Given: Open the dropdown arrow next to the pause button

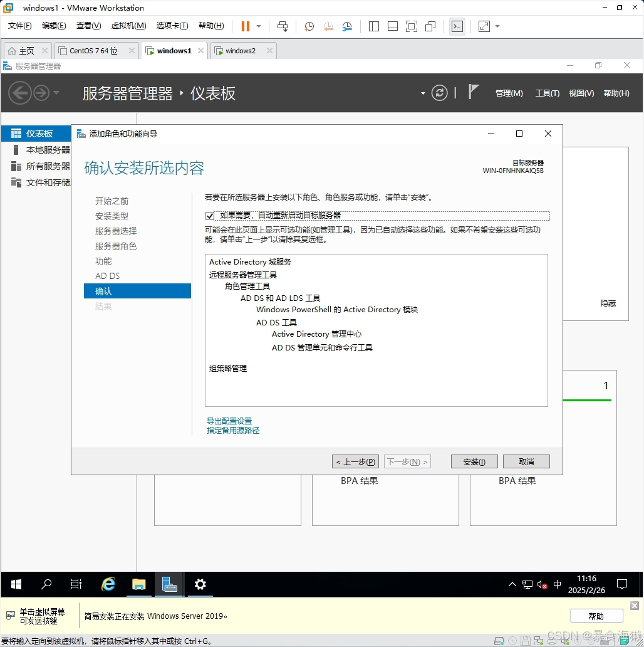Looking at the screenshot, I should coord(259,26).
